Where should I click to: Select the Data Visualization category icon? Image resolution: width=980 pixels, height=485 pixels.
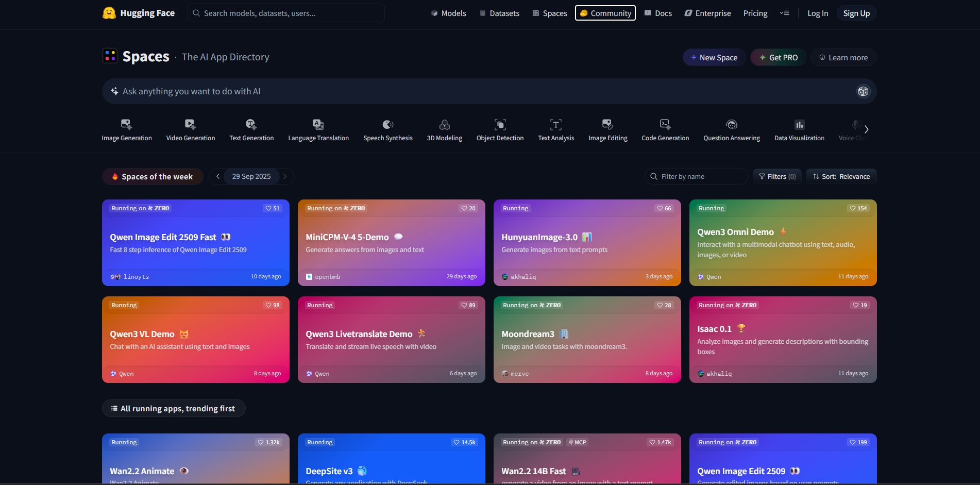coord(799,124)
